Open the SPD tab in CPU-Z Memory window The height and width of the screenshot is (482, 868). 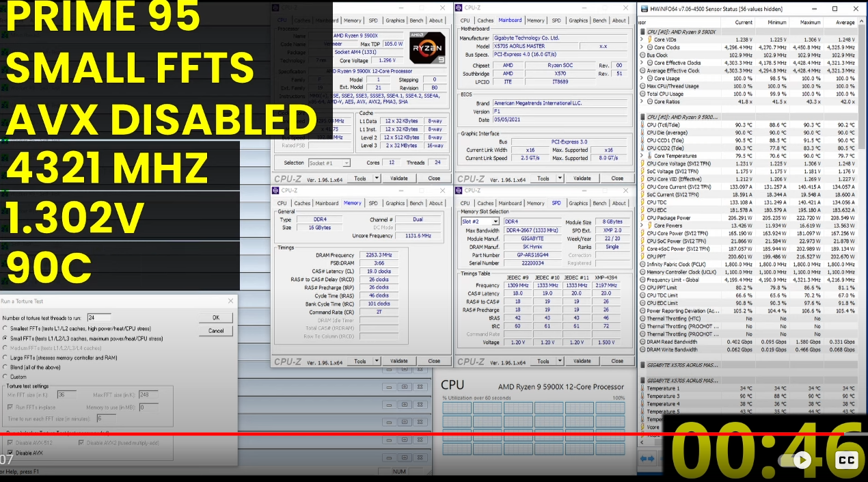373,203
